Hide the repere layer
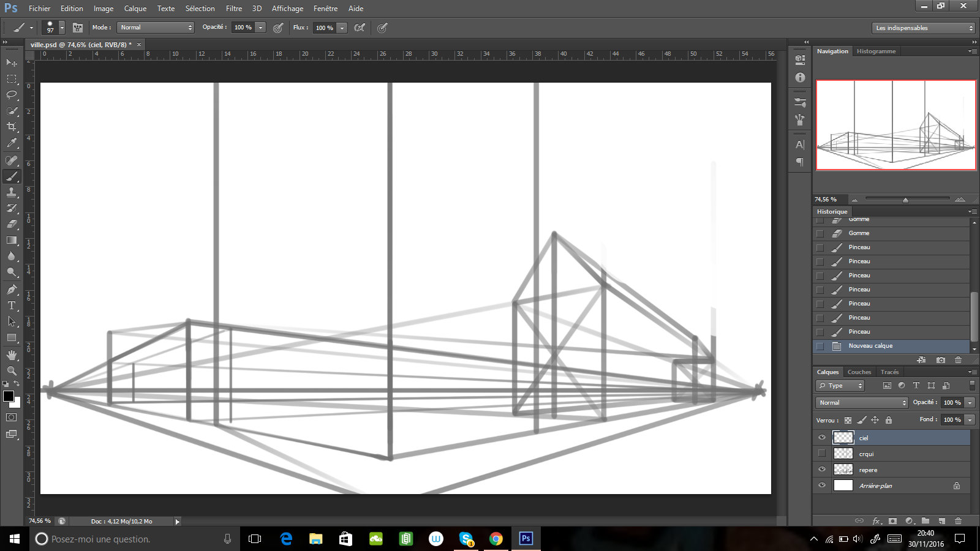Image resolution: width=980 pixels, height=551 pixels. [x=821, y=470]
